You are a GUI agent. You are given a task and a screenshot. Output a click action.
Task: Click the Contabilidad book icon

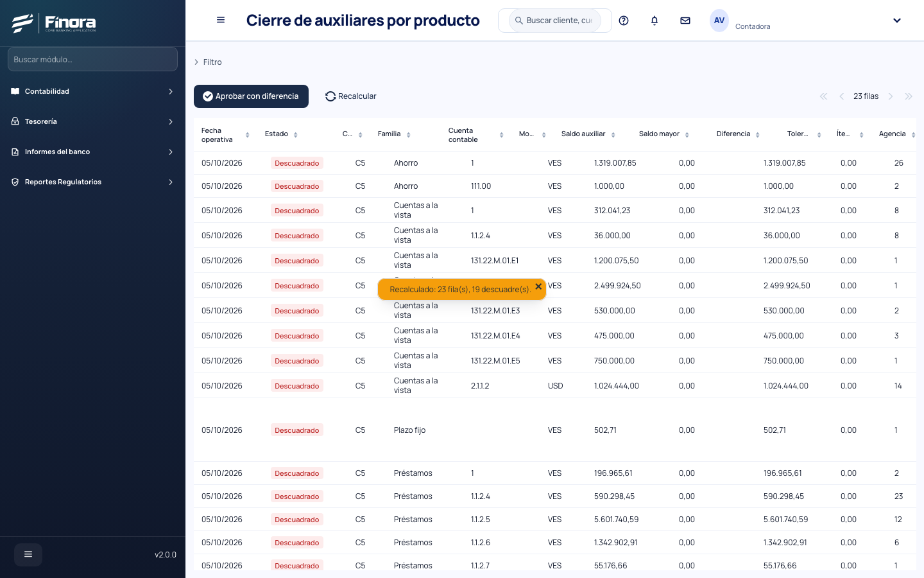pyautogui.click(x=15, y=91)
